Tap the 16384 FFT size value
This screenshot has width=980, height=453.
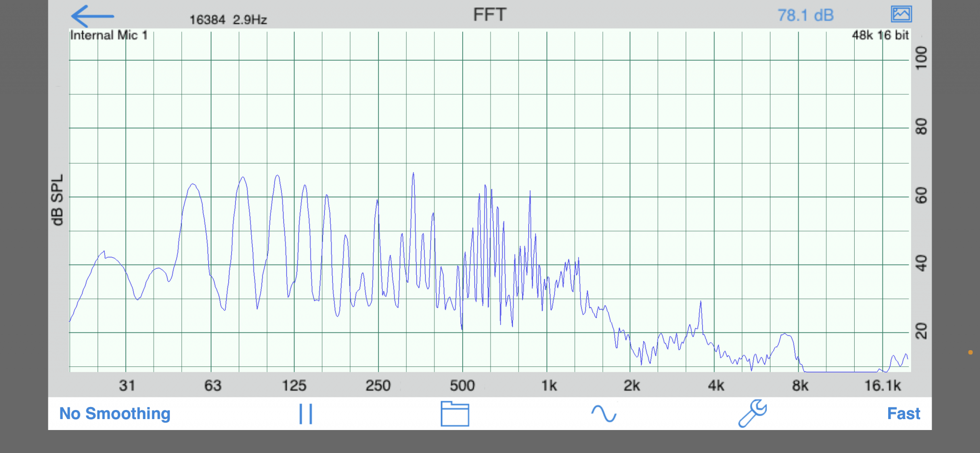point(207,20)
